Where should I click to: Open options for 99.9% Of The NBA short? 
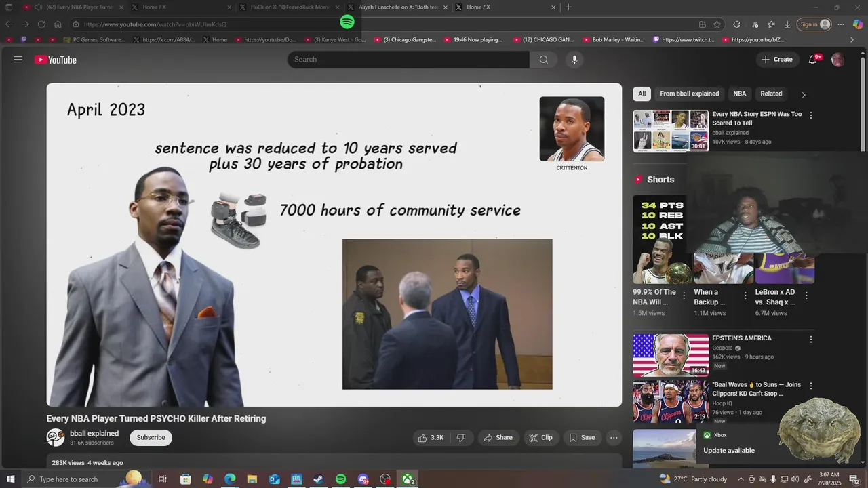(x=684, y=296)
